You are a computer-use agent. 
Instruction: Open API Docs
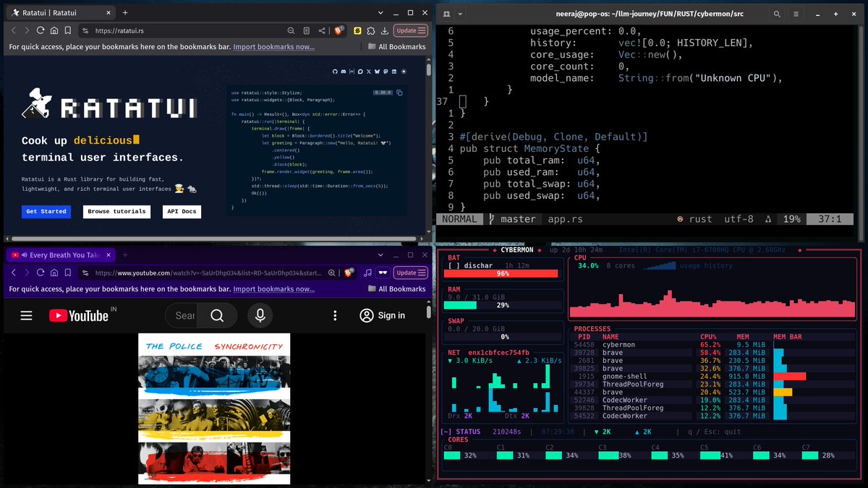tap(182, 212)
